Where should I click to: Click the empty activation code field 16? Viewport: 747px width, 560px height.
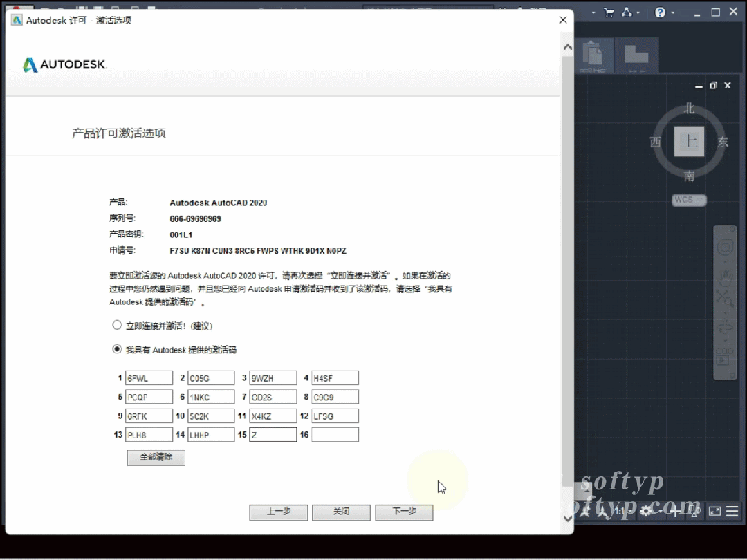pyautogui.click(x=335, y=435)
